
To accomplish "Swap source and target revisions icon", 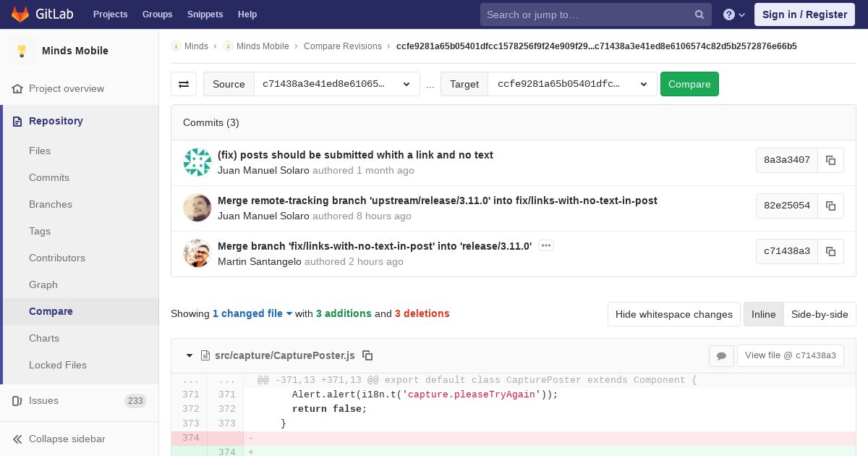I will 184,84.
